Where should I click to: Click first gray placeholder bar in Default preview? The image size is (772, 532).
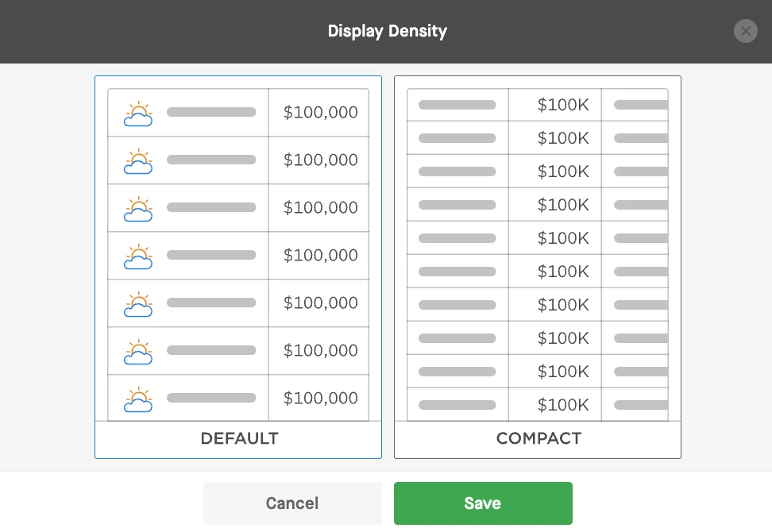pyautogui.click(x=211, y=112)
